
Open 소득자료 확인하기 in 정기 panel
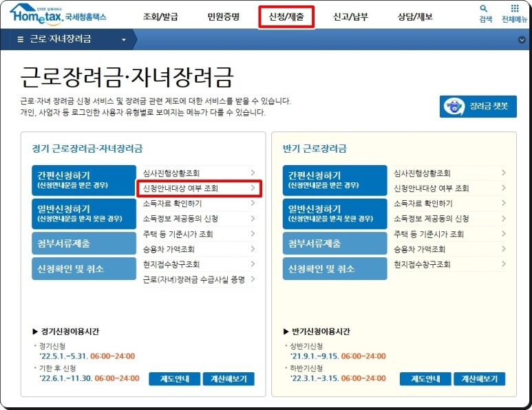[x=199, y=204]
